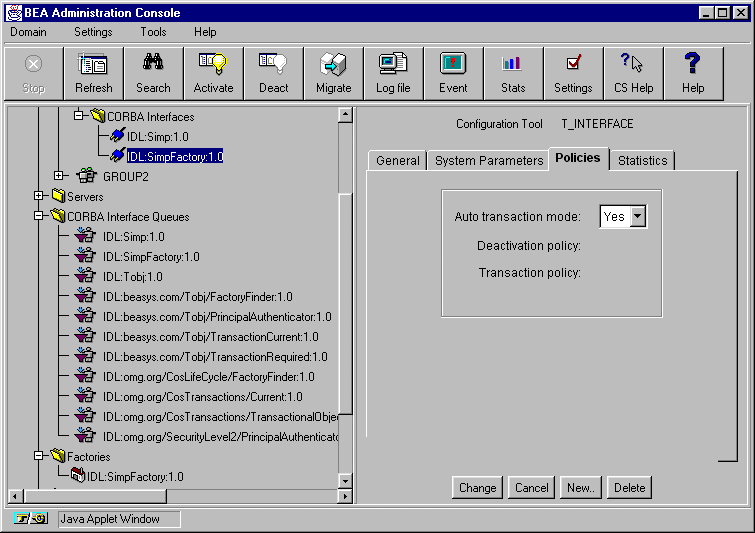This screenshot has width=755, height=533.
Task: Click the Factories folder icon
Action: pos(58,455)
